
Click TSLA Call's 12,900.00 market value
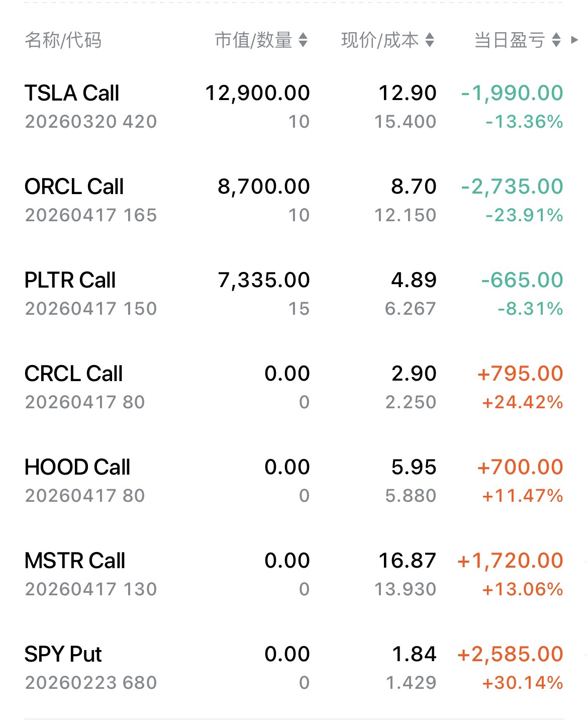point(257,94)
